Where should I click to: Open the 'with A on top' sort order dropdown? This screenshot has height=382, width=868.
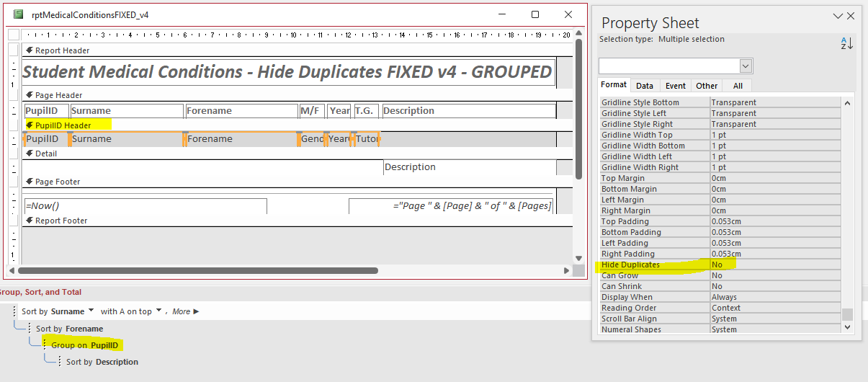158,311
